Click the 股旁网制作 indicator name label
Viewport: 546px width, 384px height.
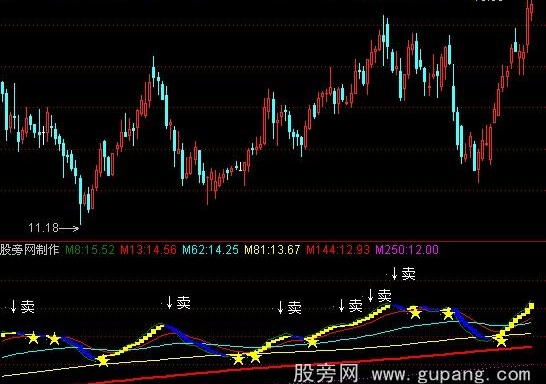30,250
